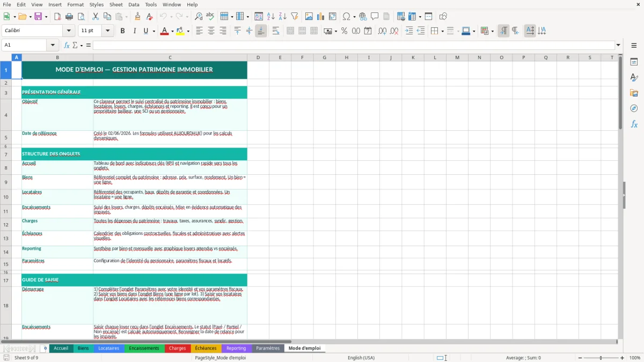Screen dimensions: 644x362
Task: Open Font Color dropdown arrow
Action: pos(172,31)
